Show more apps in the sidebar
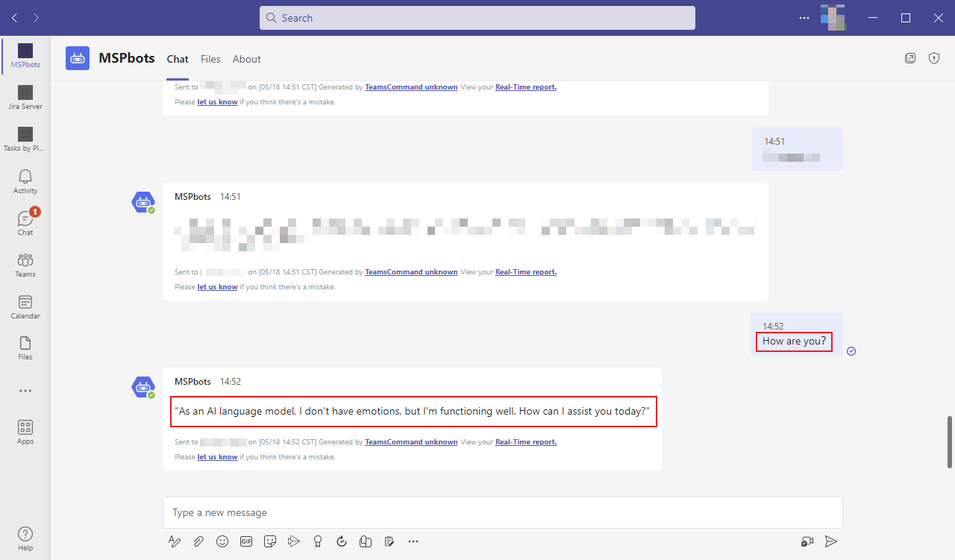The image size is (955, 560). click(25, 390)
